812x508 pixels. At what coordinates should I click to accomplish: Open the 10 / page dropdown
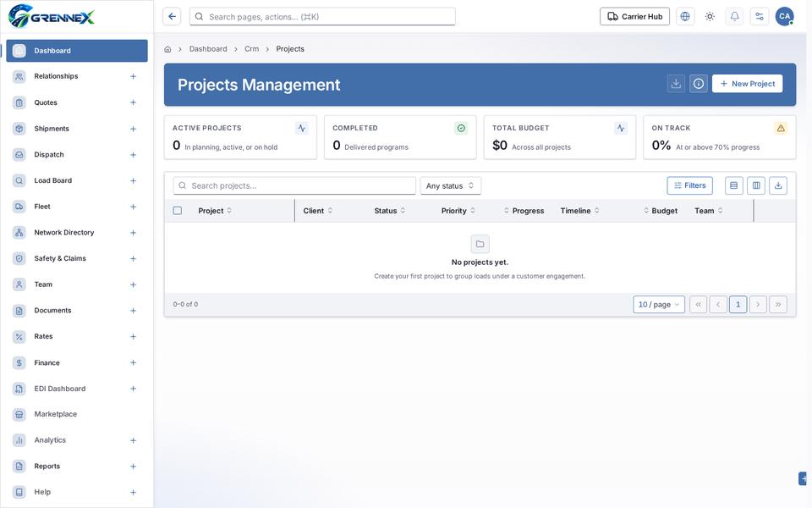659,304
